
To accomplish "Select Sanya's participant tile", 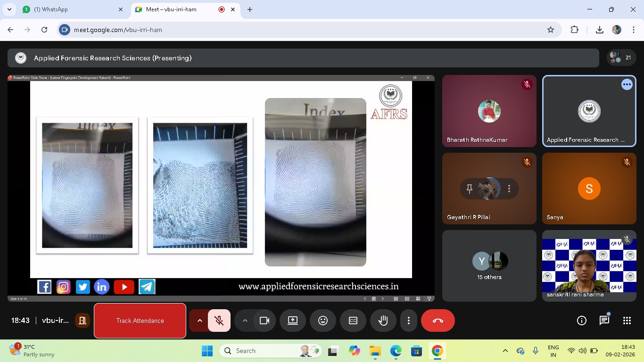I will tap(589, 189).
